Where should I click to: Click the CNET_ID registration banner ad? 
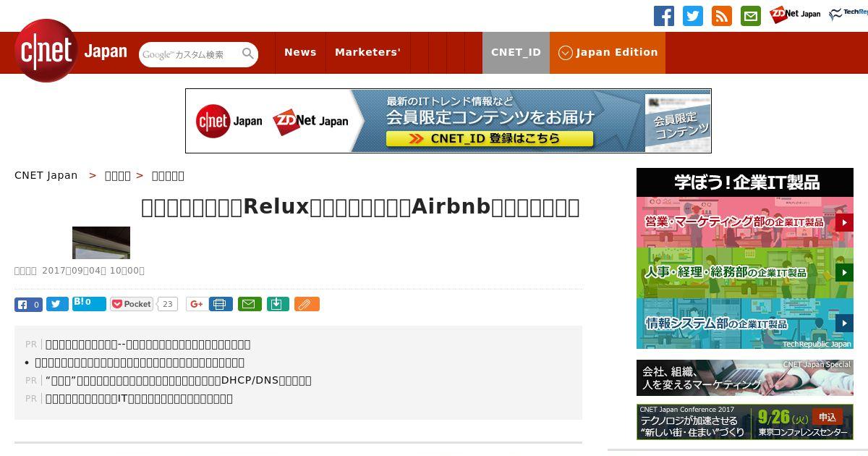coord(448,121)
